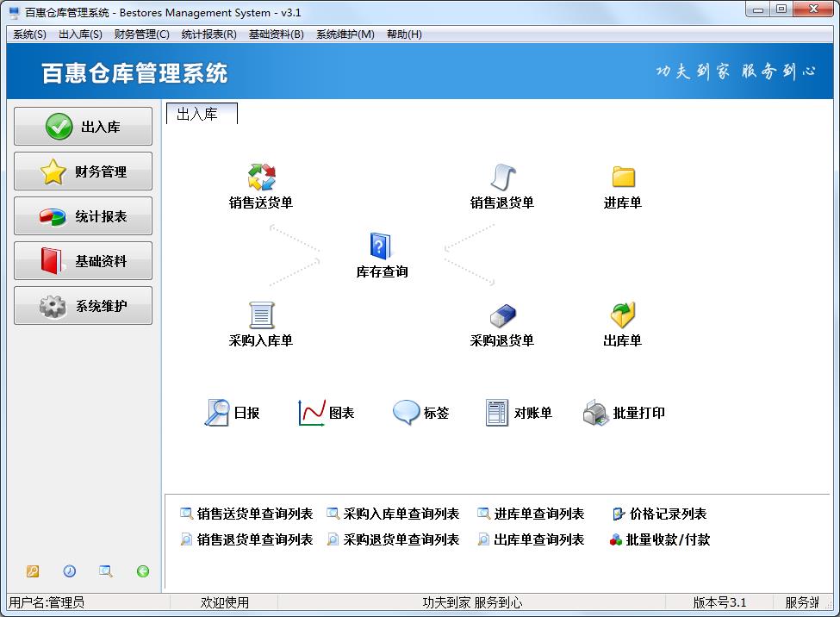Open 销售送货单查询列表 link
Screen dimensions: 840x617
point(247,514)
